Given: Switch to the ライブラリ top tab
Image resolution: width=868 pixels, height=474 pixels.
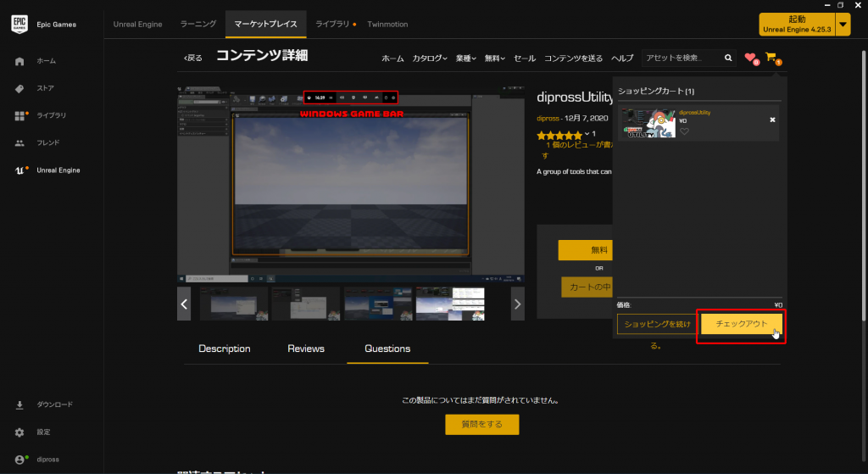Looking at the screenshot, I should [x=332, y=25].
